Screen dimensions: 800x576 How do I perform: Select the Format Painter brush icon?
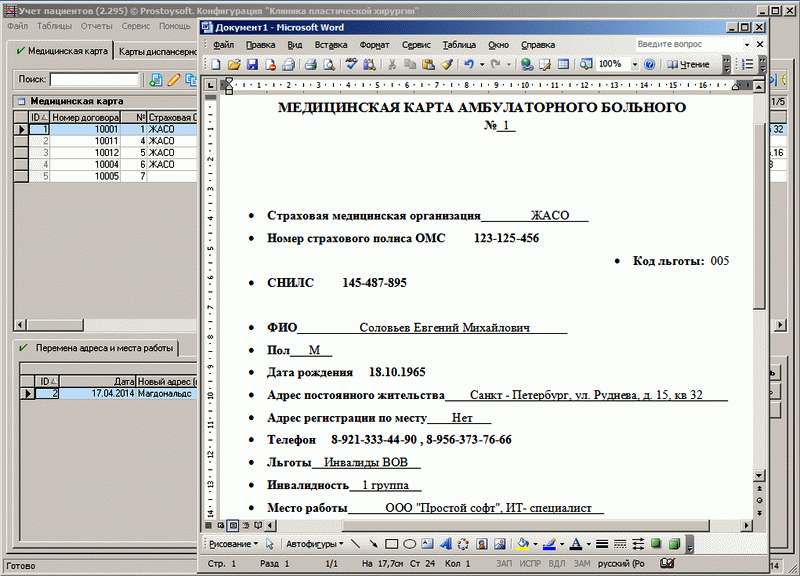445,64
